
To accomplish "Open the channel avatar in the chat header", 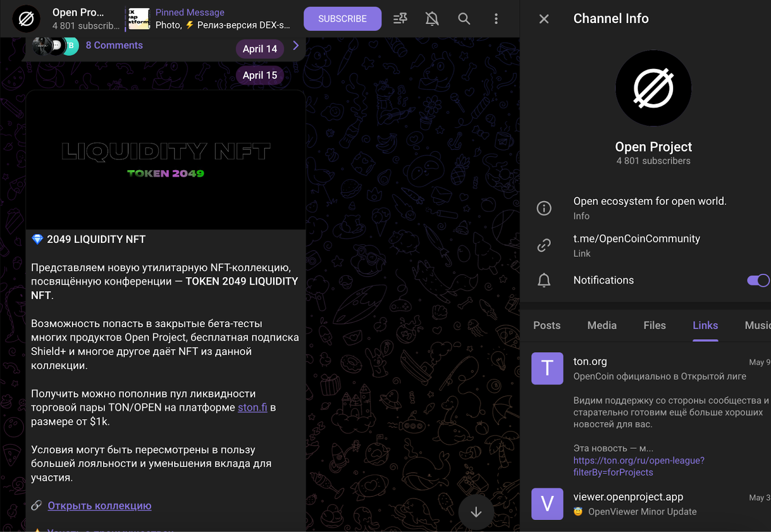I will [26, 19].
